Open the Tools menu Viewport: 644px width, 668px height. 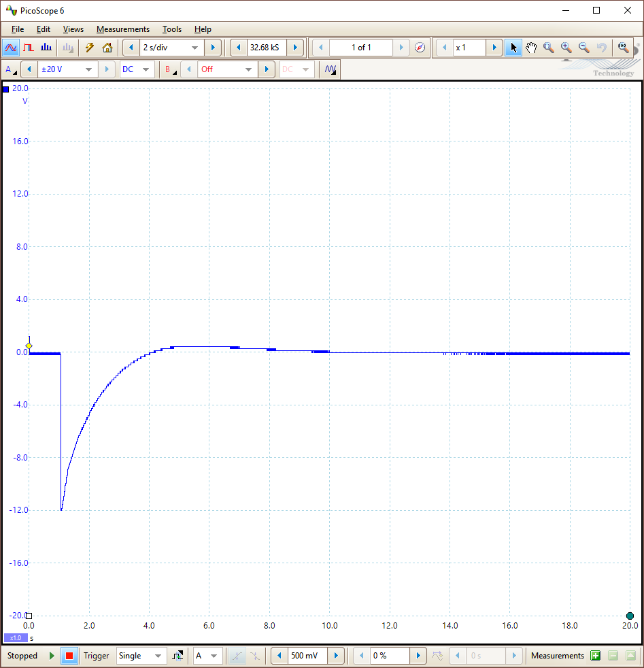point(172,29)
